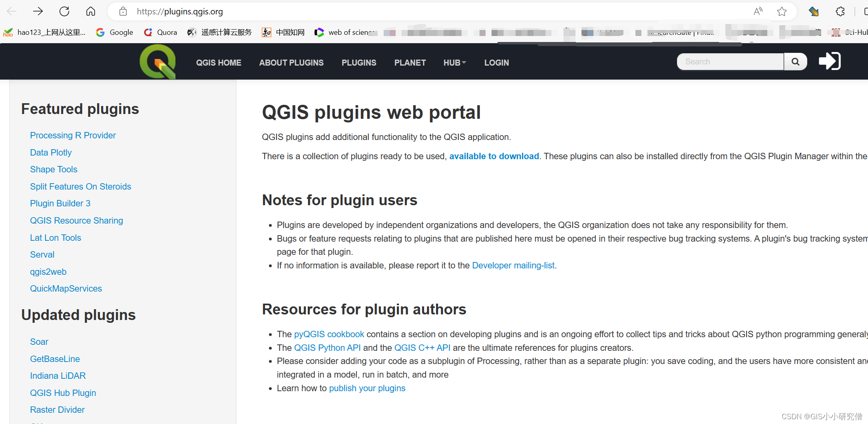Expand the HUB dropdown menu

tap(455, 63)
